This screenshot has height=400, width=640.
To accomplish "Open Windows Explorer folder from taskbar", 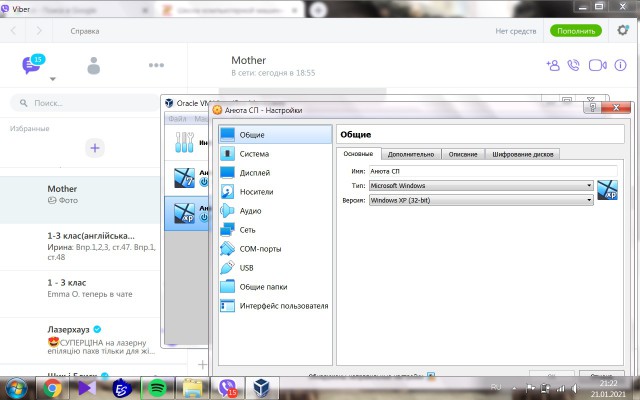I will 192,388.
